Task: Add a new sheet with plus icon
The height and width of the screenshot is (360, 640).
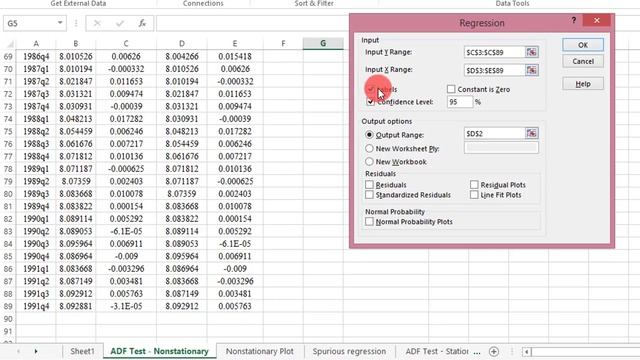Action: coord(493,351)
